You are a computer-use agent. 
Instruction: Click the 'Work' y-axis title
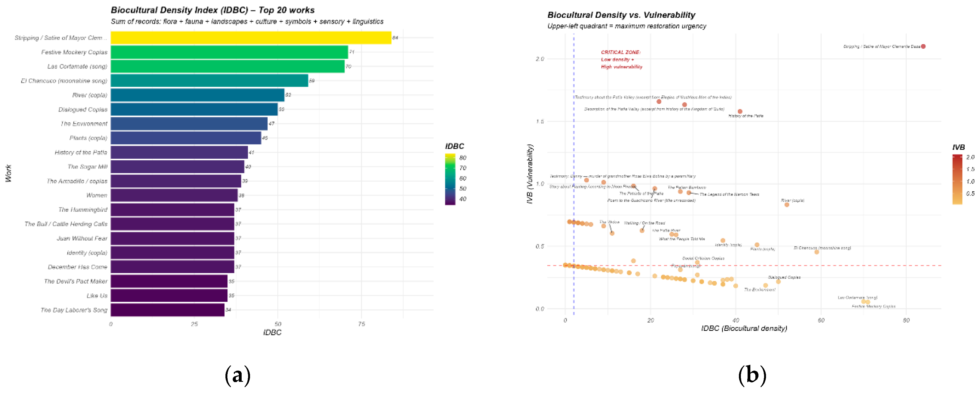(x=8, y=174)
